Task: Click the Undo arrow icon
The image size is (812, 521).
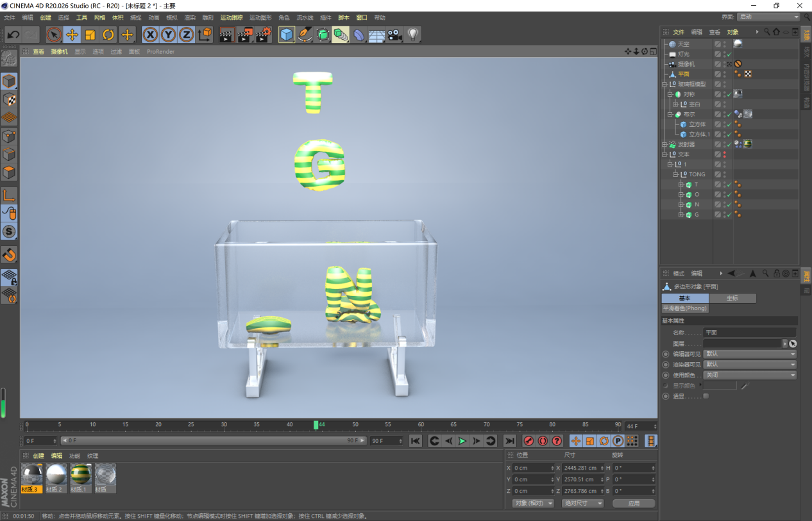Action: click(x=13, y=35)
